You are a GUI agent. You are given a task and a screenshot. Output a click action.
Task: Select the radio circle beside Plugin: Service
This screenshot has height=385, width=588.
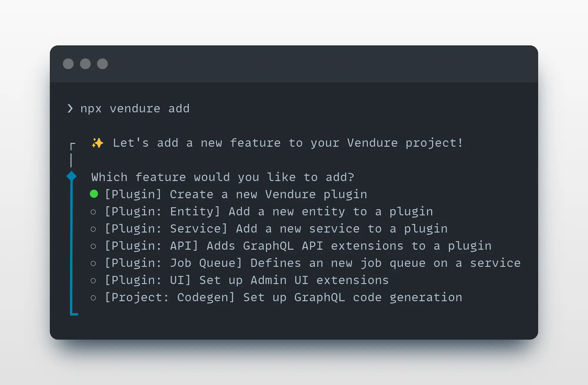click(93, 229)
